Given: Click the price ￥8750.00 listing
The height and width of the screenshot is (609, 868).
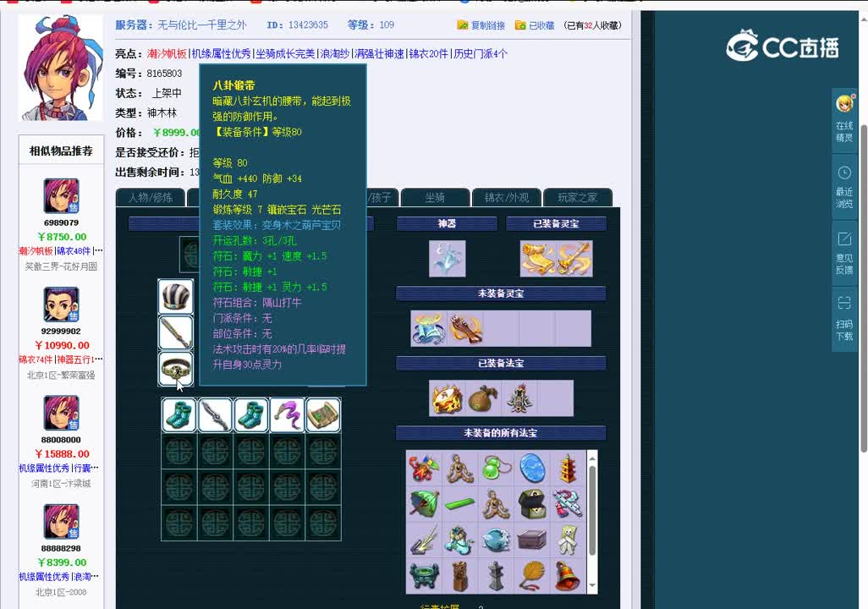Looking at the screenshot, I should click(x=62, y=237).
